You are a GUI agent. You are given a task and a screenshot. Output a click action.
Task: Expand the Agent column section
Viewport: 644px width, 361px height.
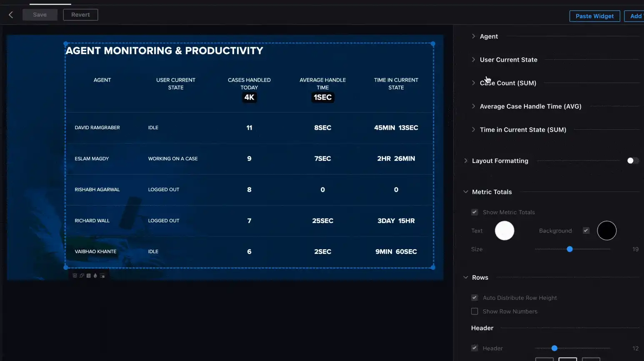[474, 36]
